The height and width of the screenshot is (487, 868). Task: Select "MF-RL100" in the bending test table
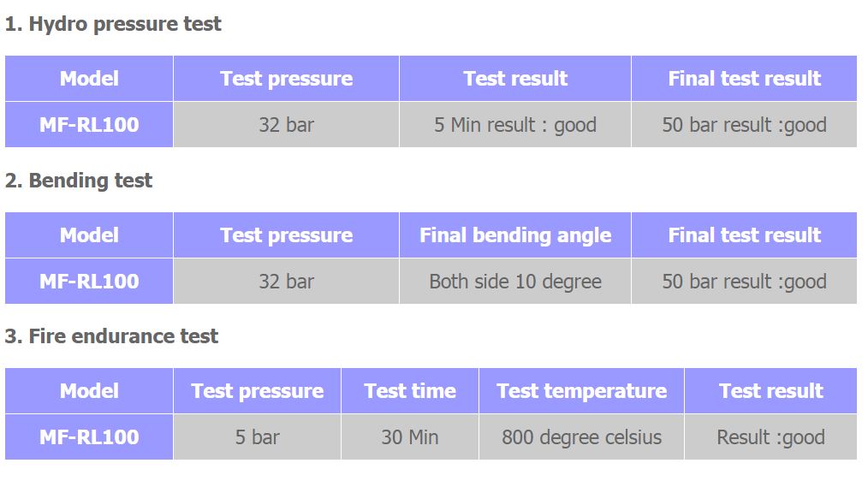[89, 282]
